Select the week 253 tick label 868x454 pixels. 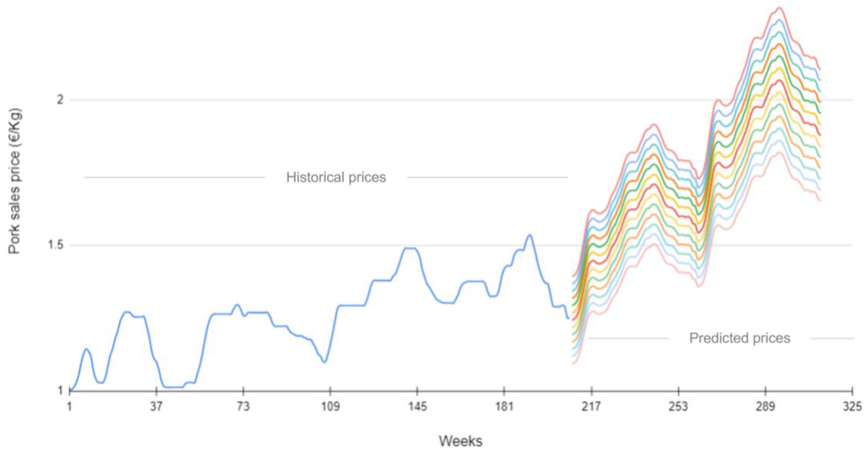pyautogui.click(x=678, y=407)
